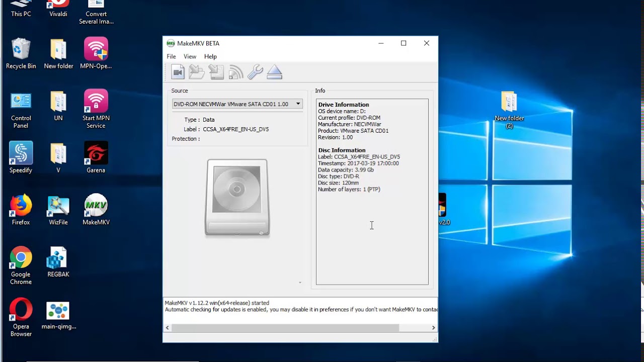Click 'Disc size: 120mm' text
The image size is (644, 362).
pyautogui.click(x=339, y=183)
